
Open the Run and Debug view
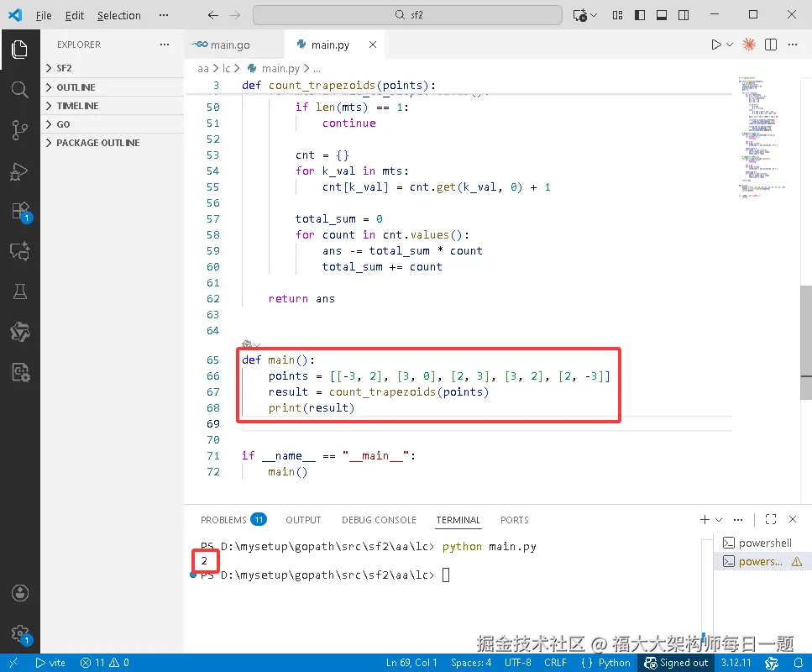(x=19, y=171)
